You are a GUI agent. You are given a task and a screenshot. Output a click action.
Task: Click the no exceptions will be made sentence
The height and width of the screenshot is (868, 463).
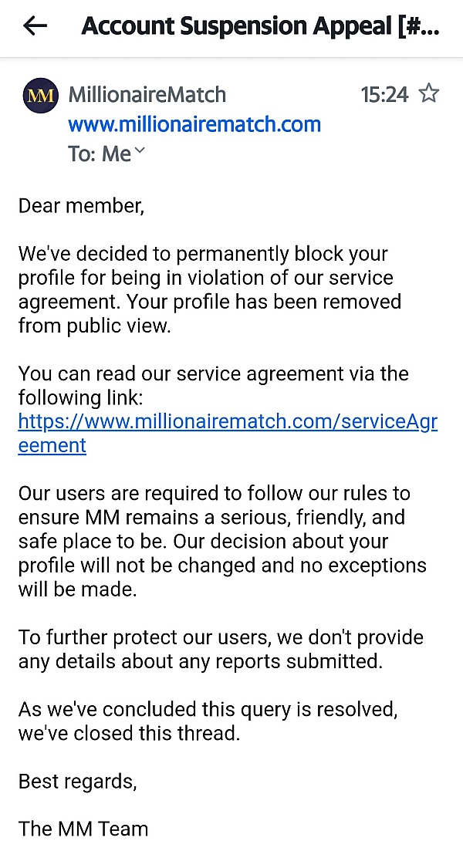pyautogui.click(x=222, y=566)
